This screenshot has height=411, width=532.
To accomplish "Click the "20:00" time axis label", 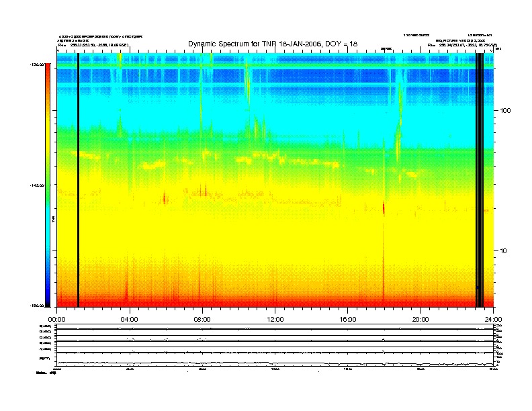I will tap(420, 320).
